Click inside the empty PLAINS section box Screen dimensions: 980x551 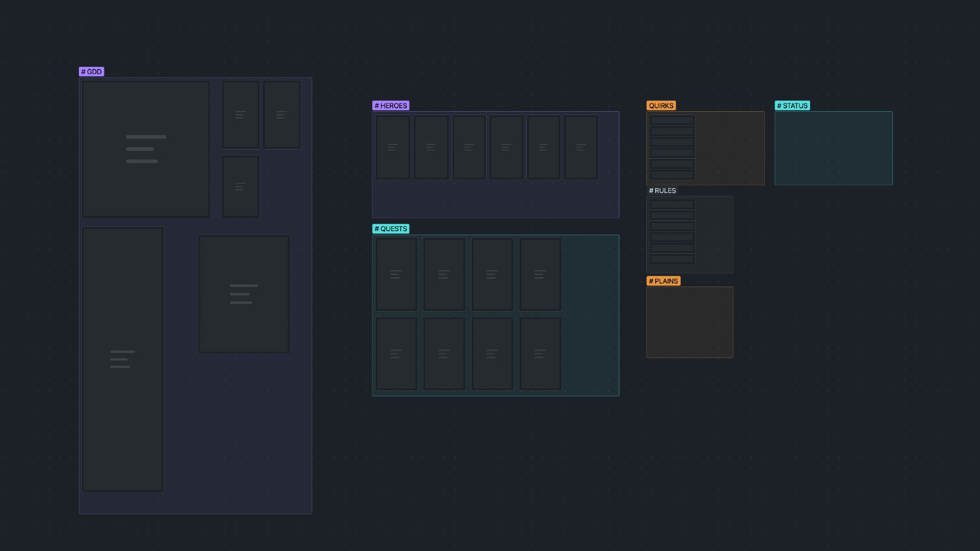pos(690,322)
